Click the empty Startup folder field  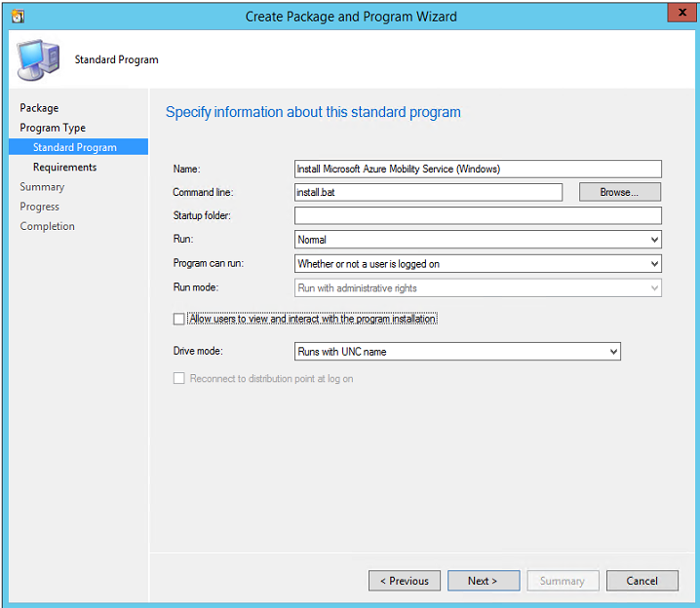(x=478, y=215)
